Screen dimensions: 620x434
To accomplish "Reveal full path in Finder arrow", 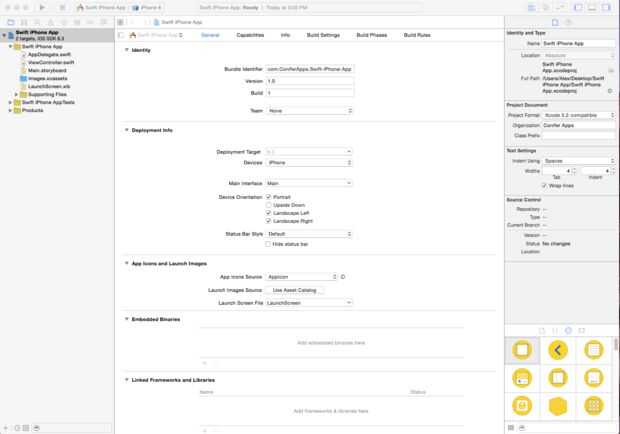I will (610, 91).
